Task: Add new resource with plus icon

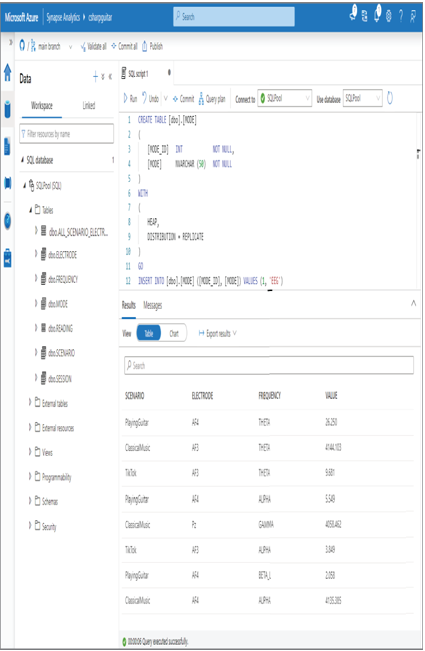Action: (x=95, y=76)
